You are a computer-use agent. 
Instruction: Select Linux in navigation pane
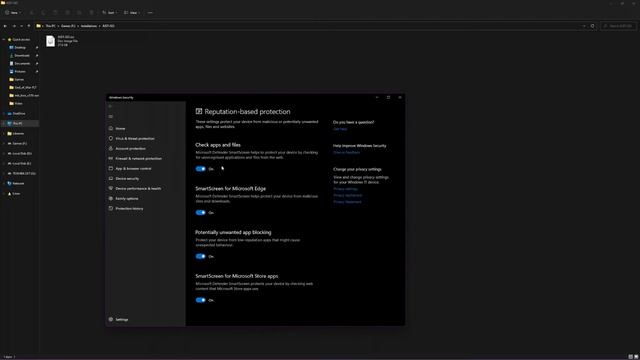point(16,193)
